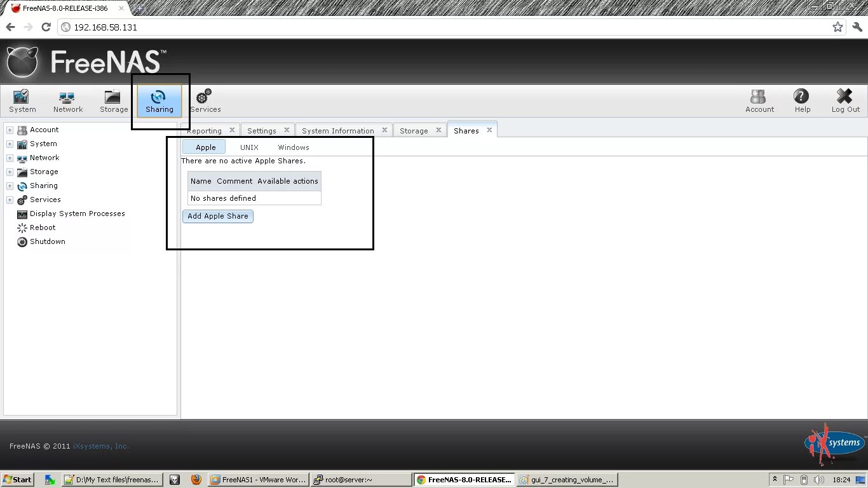Open Display System Processes
Screen dimensions: 868x488
click(77, 213)
